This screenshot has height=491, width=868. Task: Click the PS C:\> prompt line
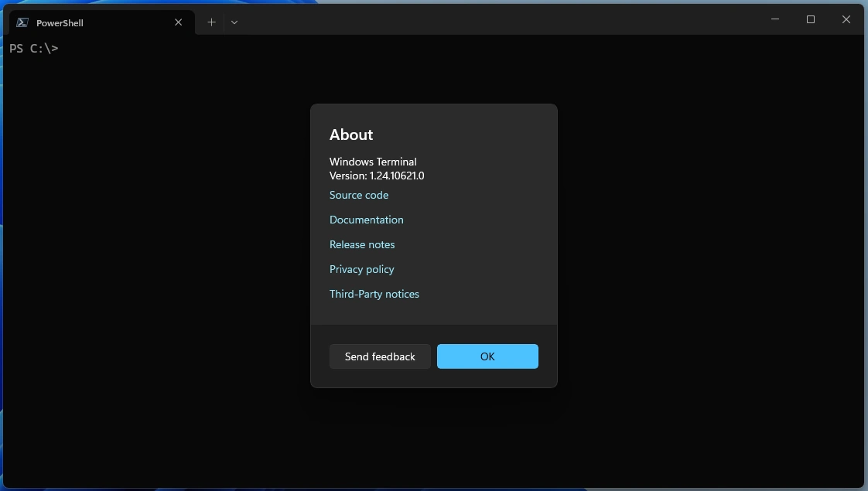[x=34, y=49]
